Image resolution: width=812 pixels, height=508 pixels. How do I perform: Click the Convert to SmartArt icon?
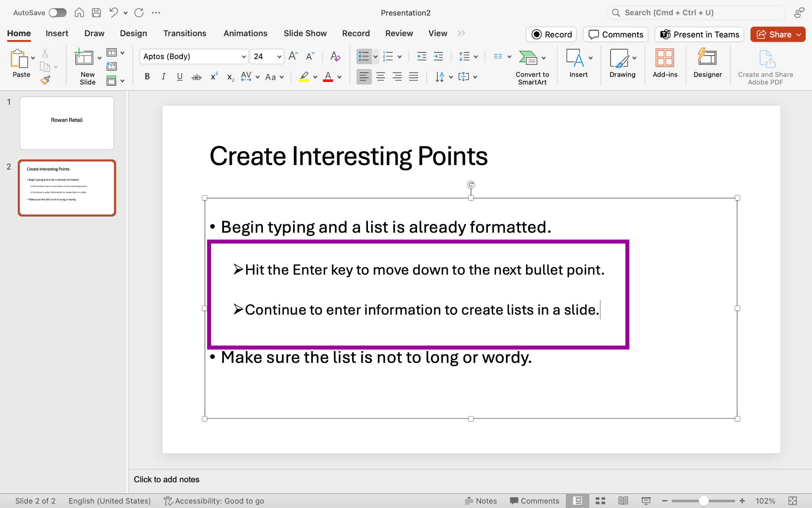point(528,58)
